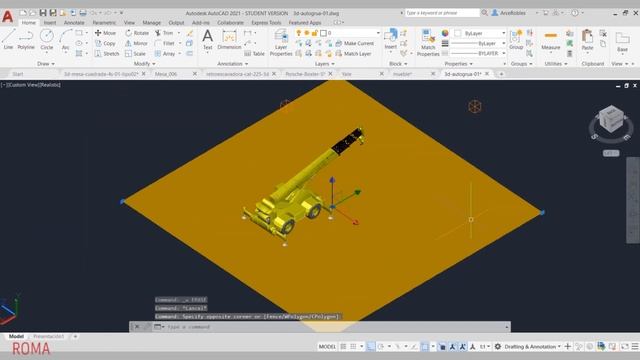Click the command line input field
Screen dimensions: 640x360
pyautogui.click(x=335, y=327)
